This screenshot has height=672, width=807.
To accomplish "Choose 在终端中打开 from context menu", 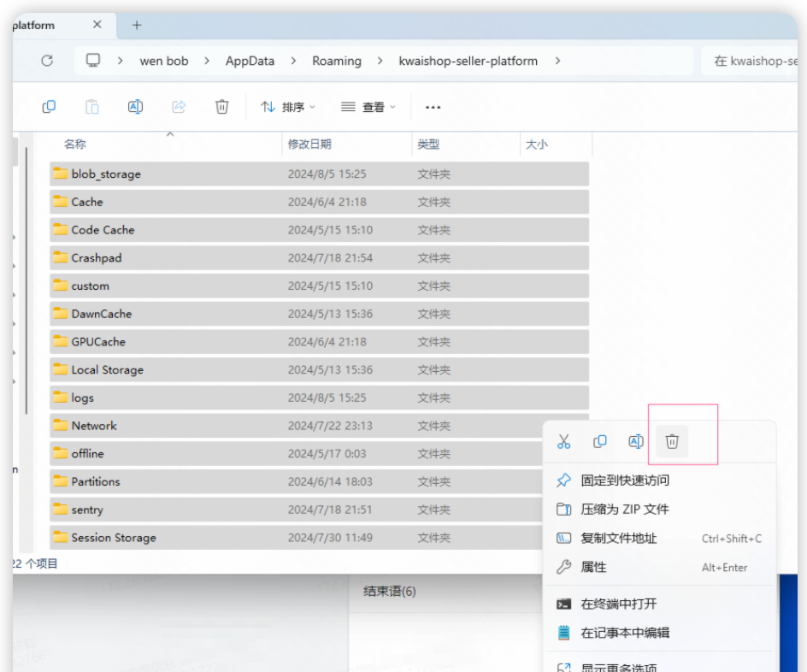I will point(619,604).
